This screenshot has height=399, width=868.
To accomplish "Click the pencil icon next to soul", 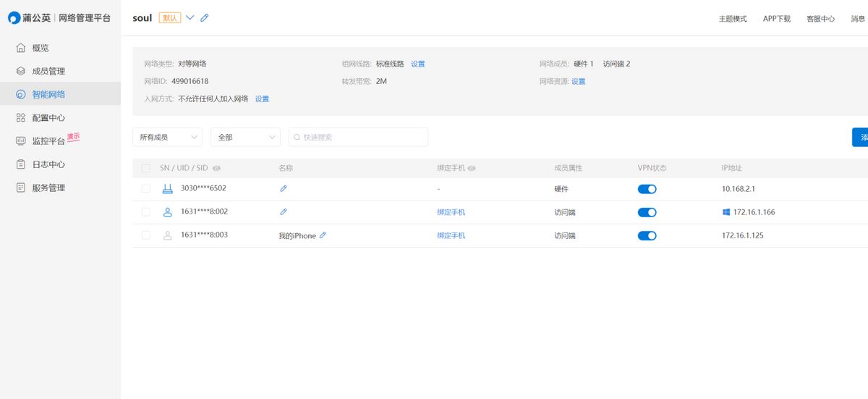I will click(205, 18).
